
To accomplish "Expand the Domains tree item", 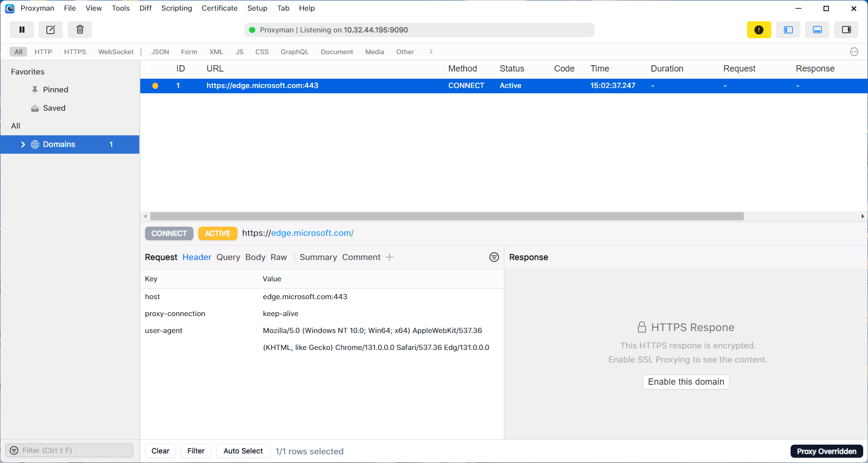I will click(x=23, y=145).
